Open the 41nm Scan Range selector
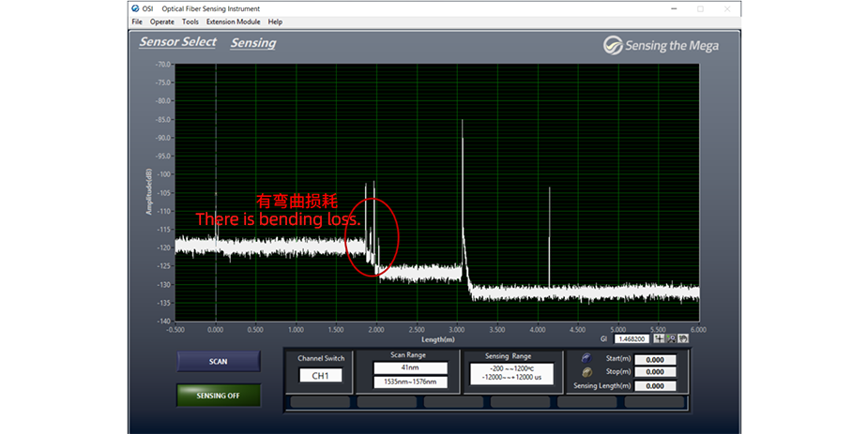Screen dimensions: 868x434 409,369
